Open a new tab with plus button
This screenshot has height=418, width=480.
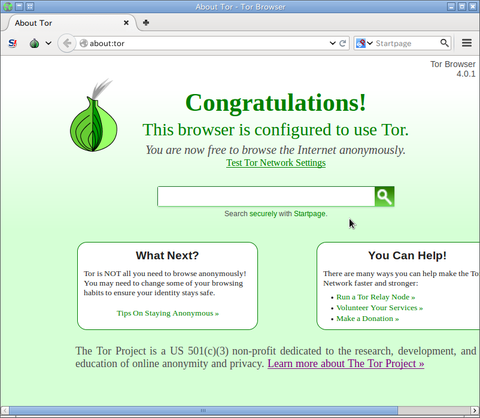tap(146, 23)
